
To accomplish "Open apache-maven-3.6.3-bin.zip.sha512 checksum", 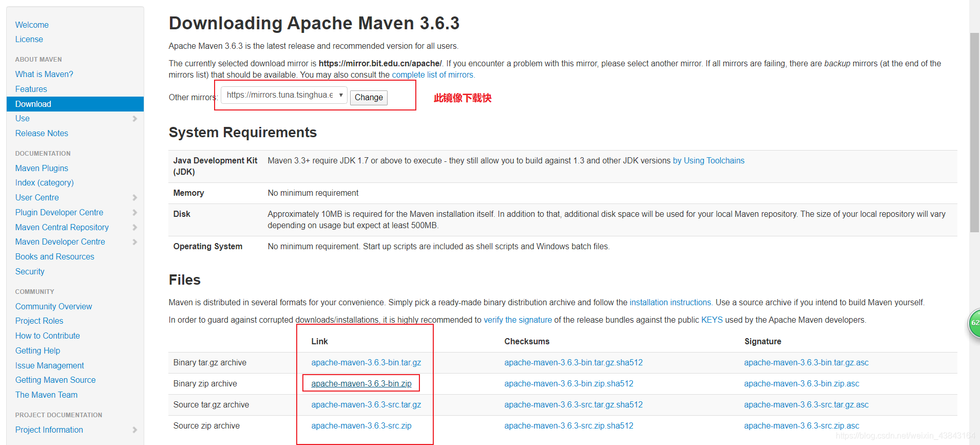I will coord(569,383).
